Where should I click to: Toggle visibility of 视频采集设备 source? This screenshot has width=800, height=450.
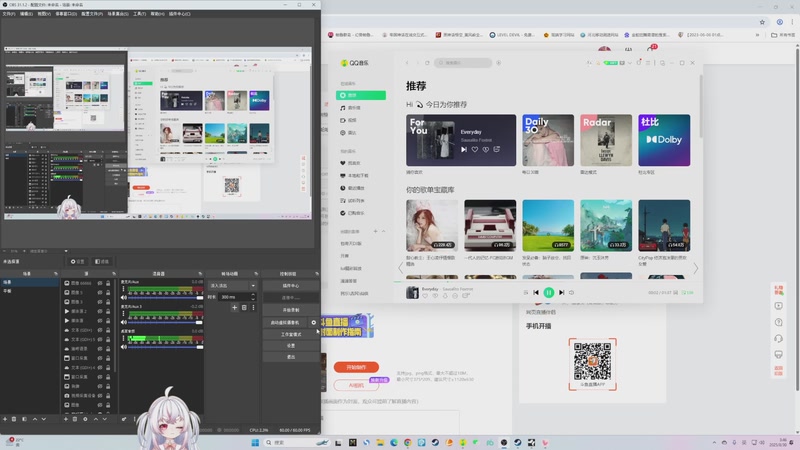(100, 395)
